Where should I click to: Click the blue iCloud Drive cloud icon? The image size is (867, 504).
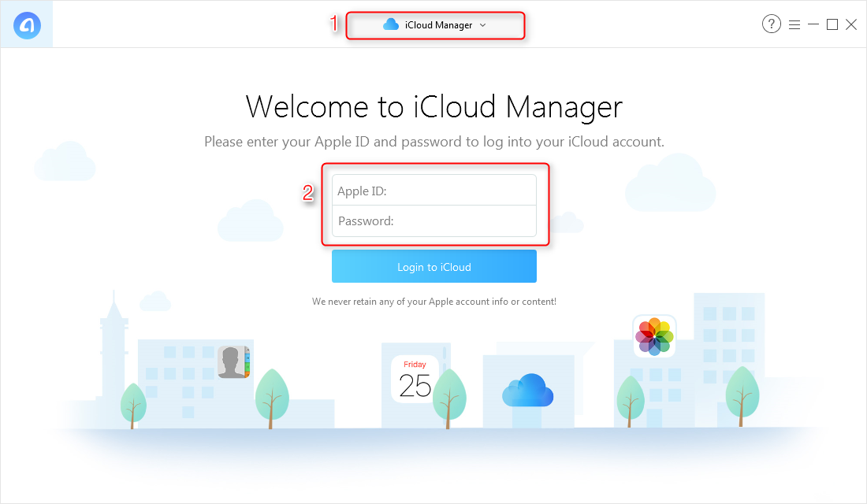pyautogui.click(x=527, y=390)
